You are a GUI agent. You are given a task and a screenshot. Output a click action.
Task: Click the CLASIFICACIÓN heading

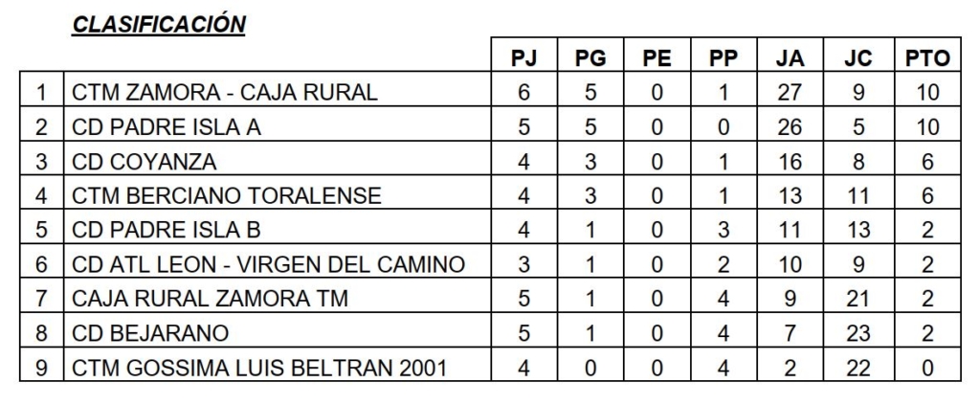click(x=161, y=25)
